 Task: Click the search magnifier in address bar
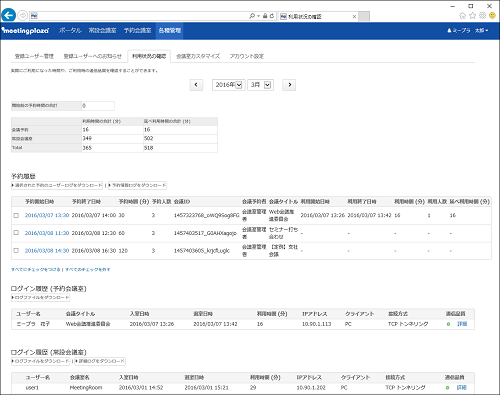[x=252, y=16]
